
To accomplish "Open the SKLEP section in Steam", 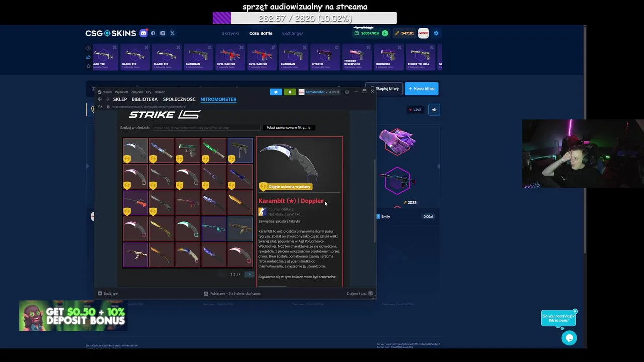I will pos(120,99).
